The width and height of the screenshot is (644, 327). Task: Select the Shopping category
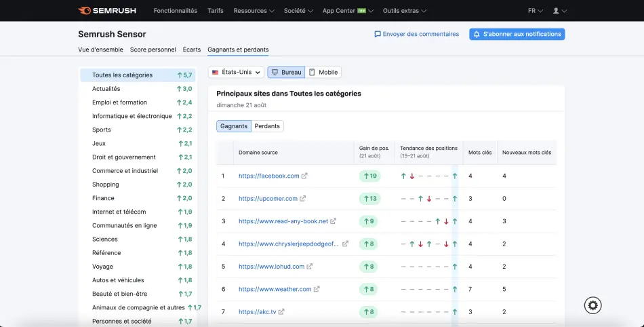(138, 185)
